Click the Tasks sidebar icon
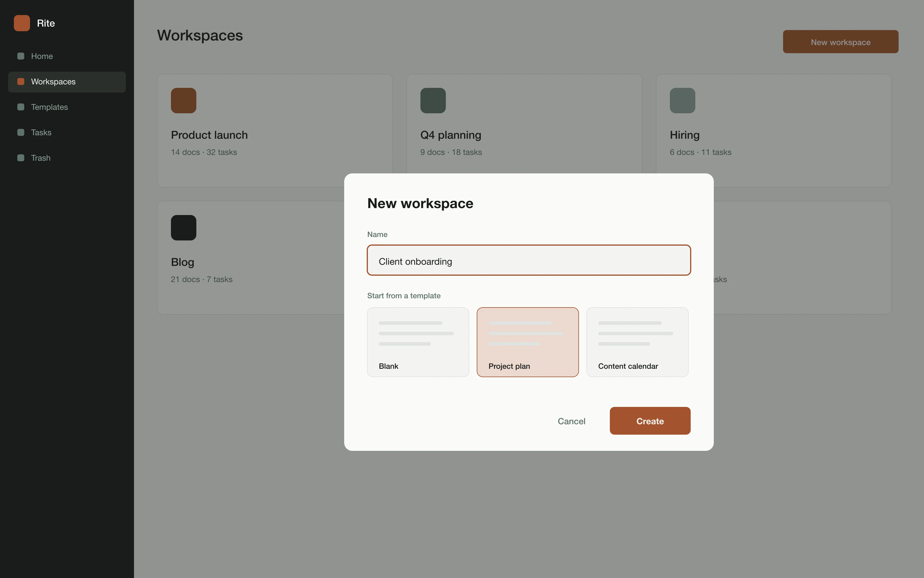Screen dimensions: 924x578 pos(21,132)
